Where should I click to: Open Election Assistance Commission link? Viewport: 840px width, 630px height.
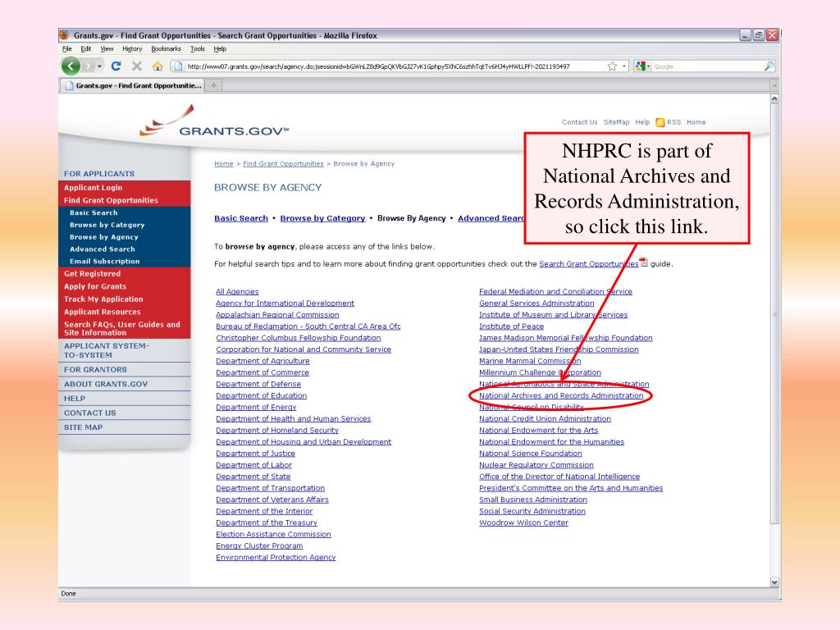[273, 534]
